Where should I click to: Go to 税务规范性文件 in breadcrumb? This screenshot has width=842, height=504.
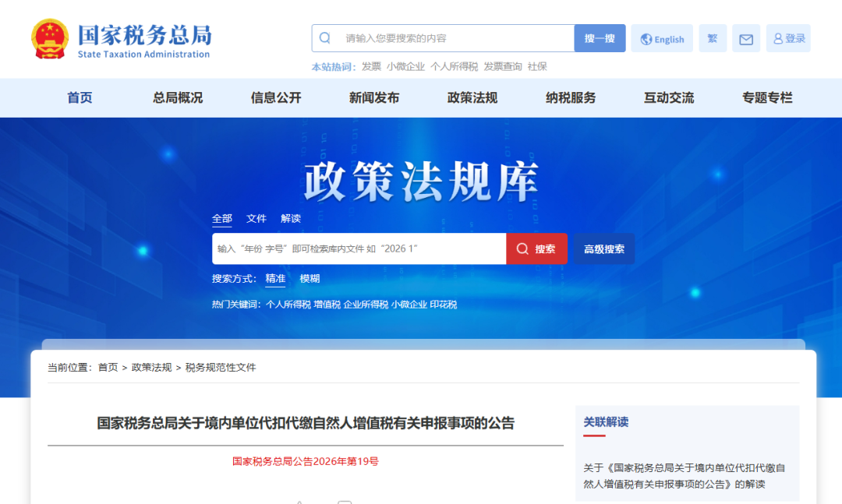tap(220, 367)
